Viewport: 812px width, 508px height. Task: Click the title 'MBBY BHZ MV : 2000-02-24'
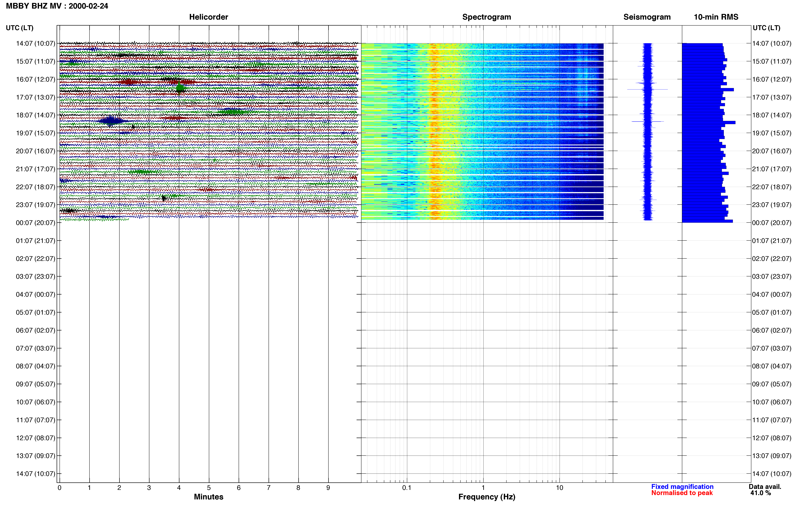57,6
